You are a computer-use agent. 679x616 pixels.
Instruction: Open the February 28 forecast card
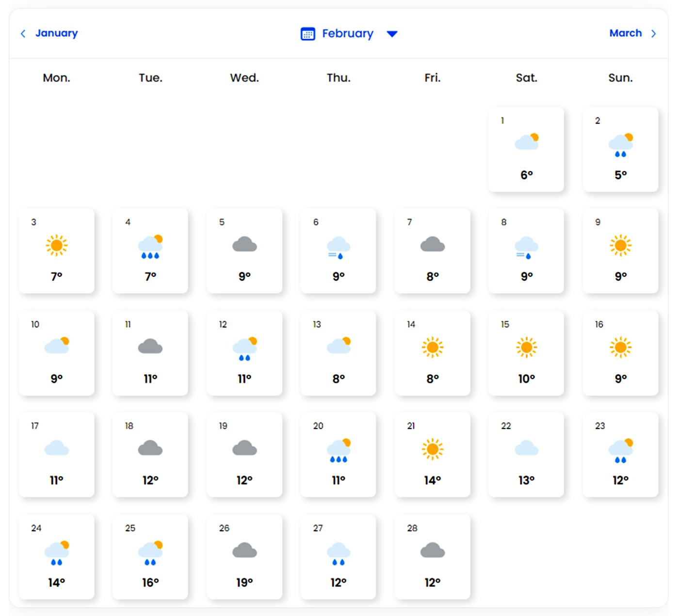[x=432, y=557]
